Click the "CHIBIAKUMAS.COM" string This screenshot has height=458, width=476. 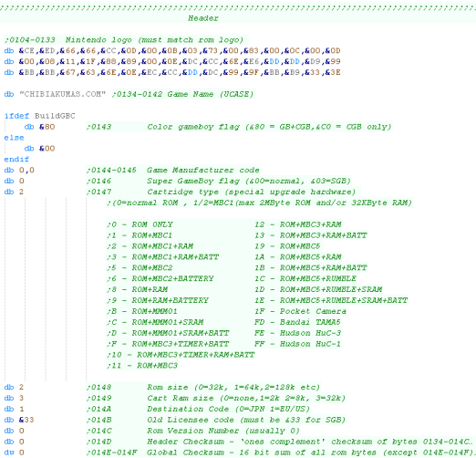(62, 94)
